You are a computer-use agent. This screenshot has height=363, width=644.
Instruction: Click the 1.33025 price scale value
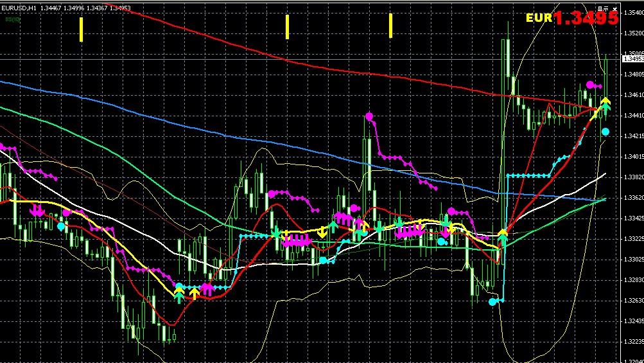coord(634,260)
